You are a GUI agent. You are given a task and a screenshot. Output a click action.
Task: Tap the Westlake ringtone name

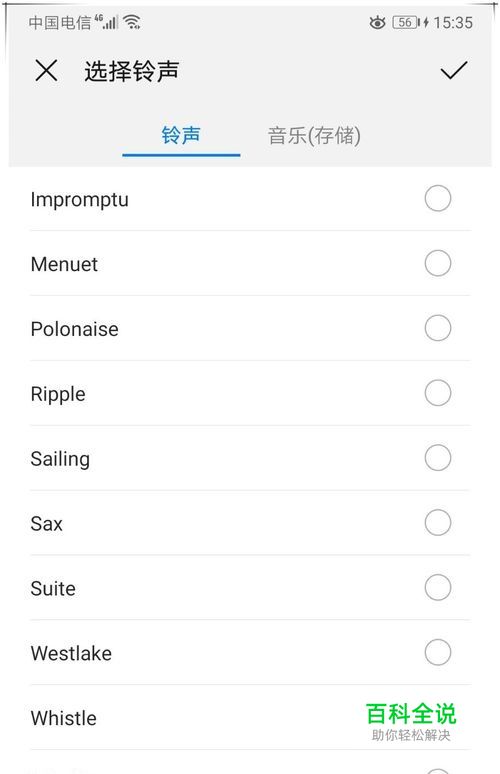pos(71,653)
